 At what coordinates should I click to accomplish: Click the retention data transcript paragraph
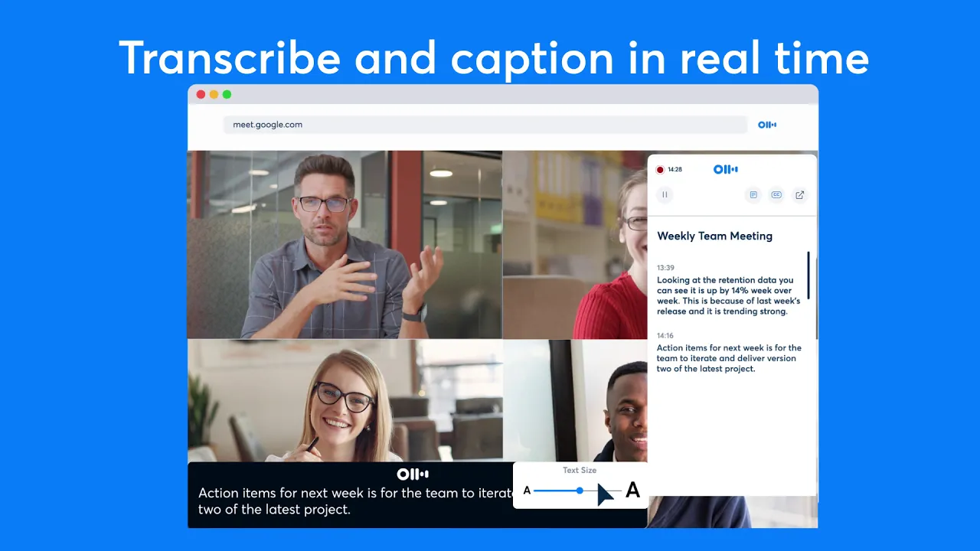point(729,295)
